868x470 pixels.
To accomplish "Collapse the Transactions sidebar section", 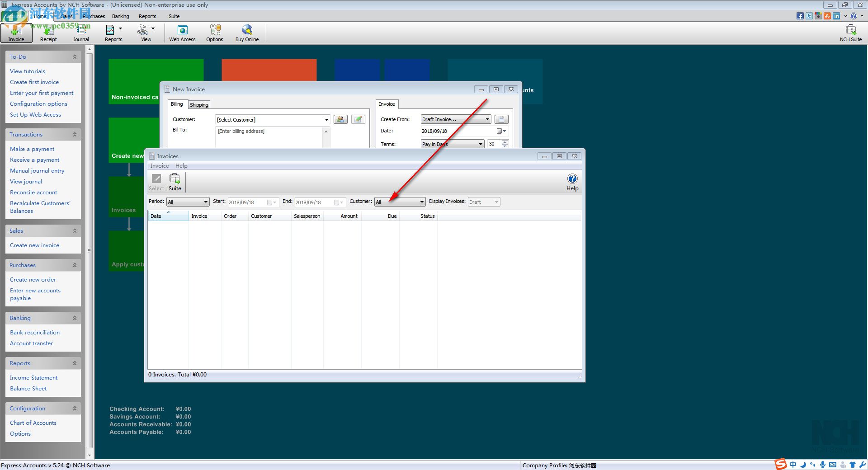I will coord(75,134).
